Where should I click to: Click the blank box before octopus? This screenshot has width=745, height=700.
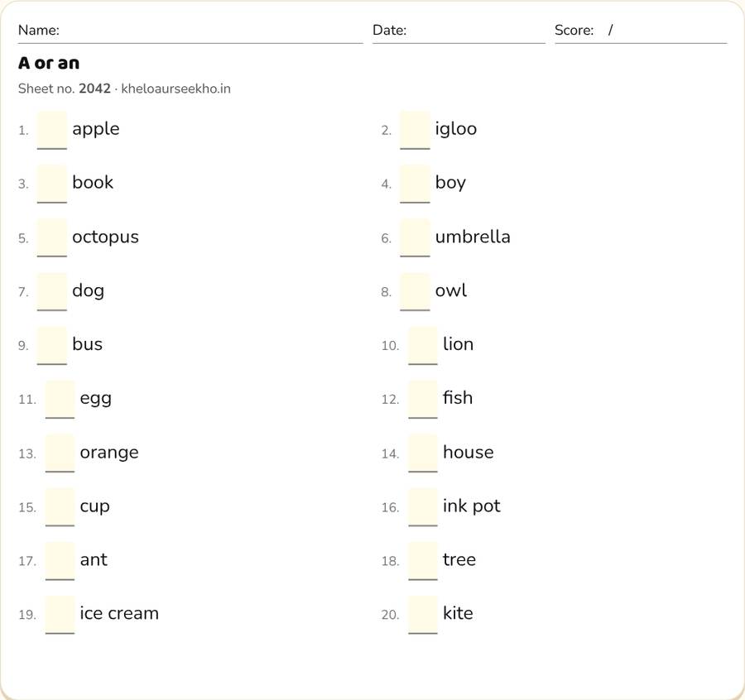52,238
